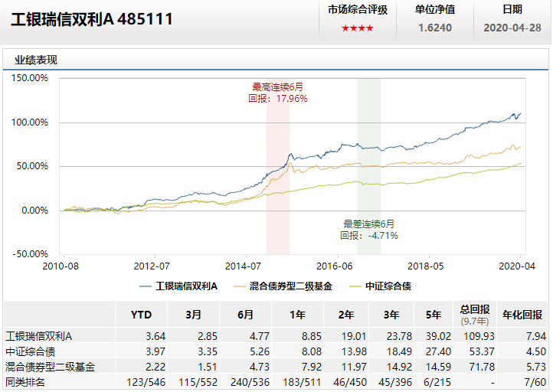Screen dimensions: 553x392
Task: Click the 2016-06 x-axis label
Action: [335, 266]
